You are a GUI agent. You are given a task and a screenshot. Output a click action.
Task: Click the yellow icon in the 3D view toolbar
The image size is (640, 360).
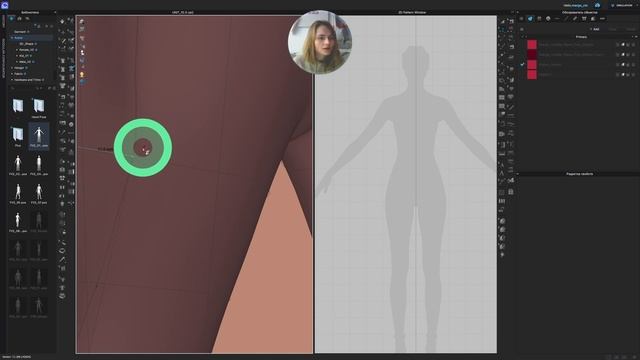[82, 75]
